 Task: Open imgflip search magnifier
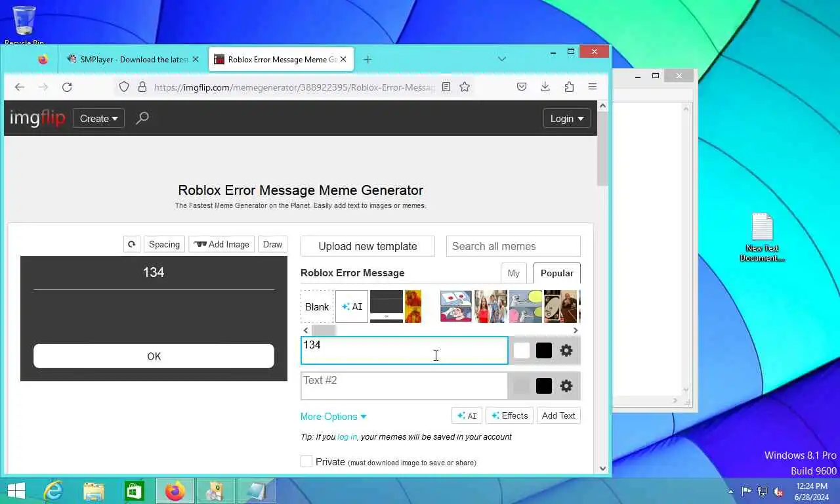coord(142,118)
